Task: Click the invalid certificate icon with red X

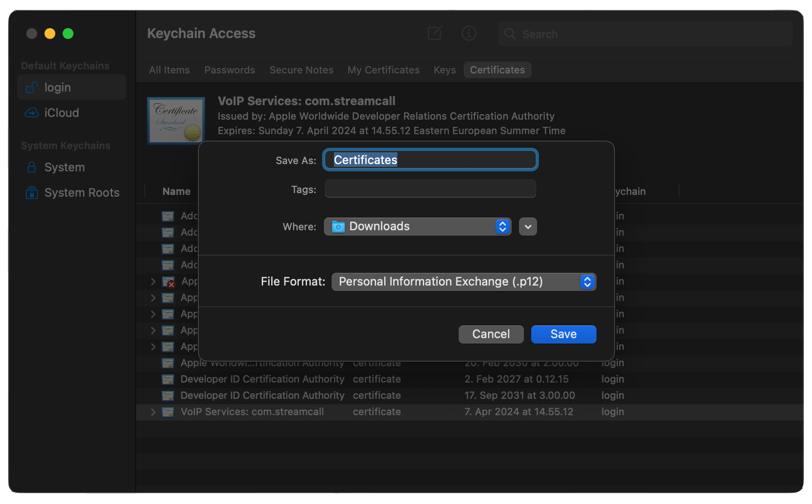Action: [169, 282]
